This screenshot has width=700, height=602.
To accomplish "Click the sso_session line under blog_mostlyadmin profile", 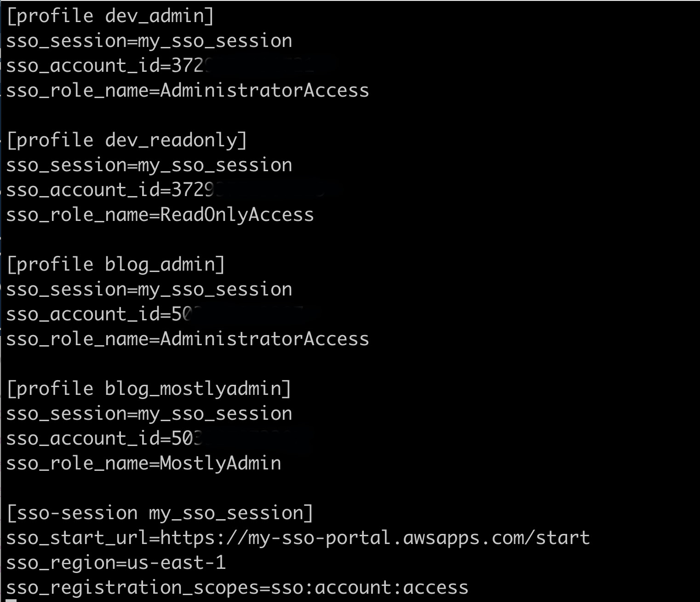I will pyautogui.click(x=149, y=414).
